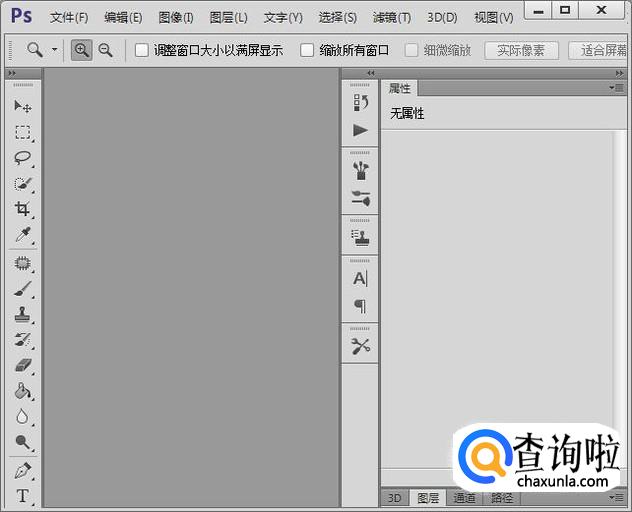Open the Brush panel icon
Screen dimensions: 632x512
pyautogui.click(x=360, y=171)
